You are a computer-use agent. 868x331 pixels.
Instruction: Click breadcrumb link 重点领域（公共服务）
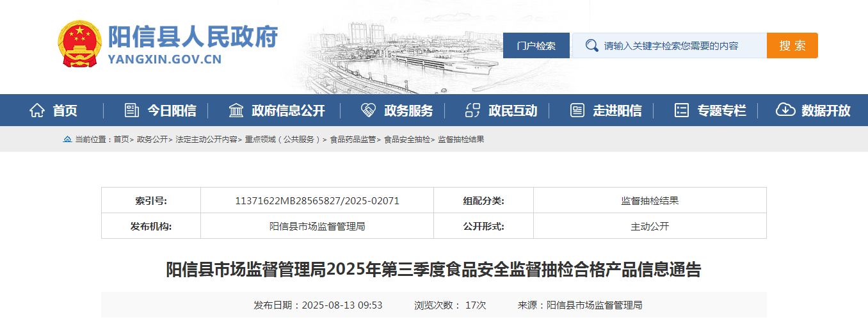pos(283,139)
